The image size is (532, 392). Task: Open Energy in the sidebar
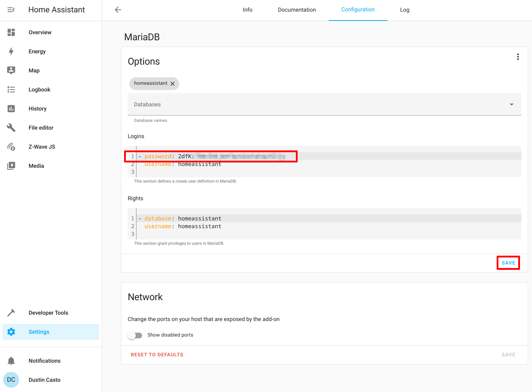(51, 51)
